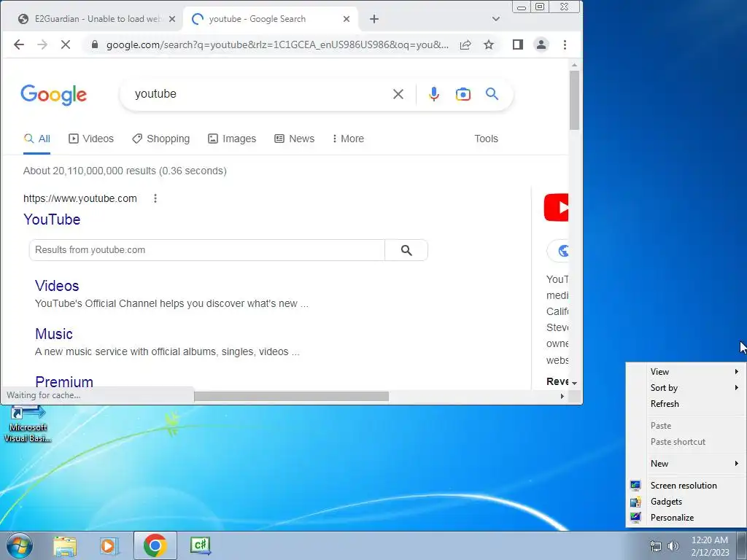747x560 pixels.
Task: Click the horizontal scrollbar thumb in Chrome
Action: tap(291, 396)
